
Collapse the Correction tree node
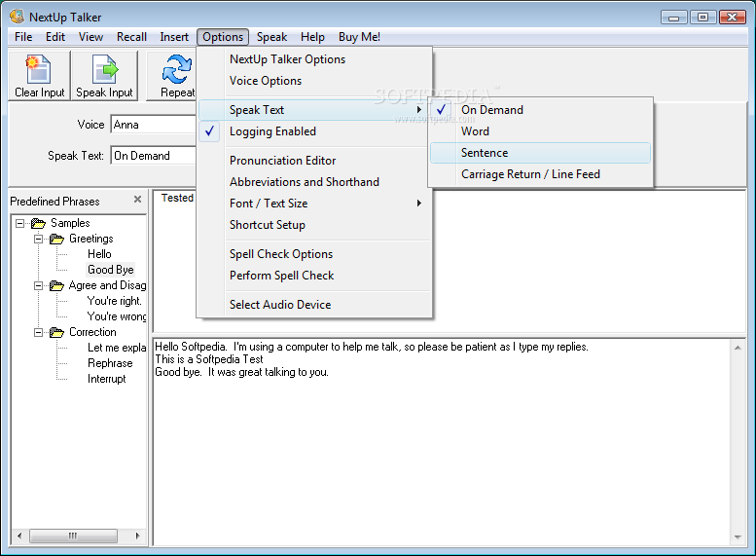[38, 333]
